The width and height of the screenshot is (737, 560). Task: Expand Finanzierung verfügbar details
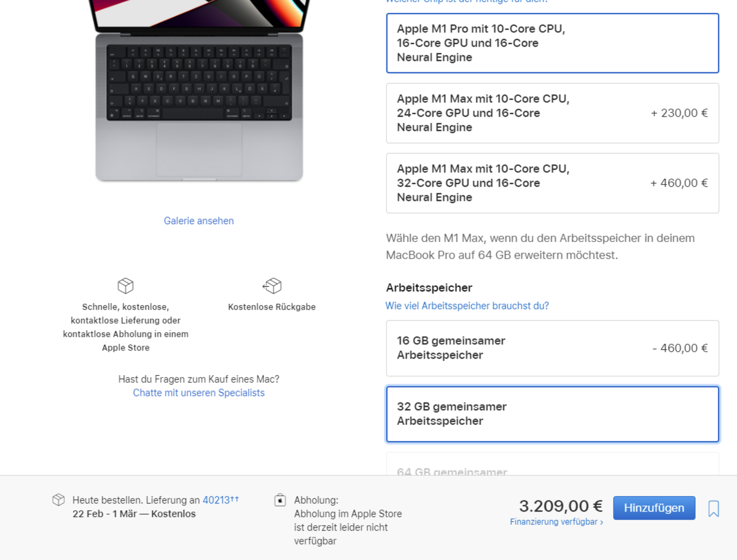556,522
